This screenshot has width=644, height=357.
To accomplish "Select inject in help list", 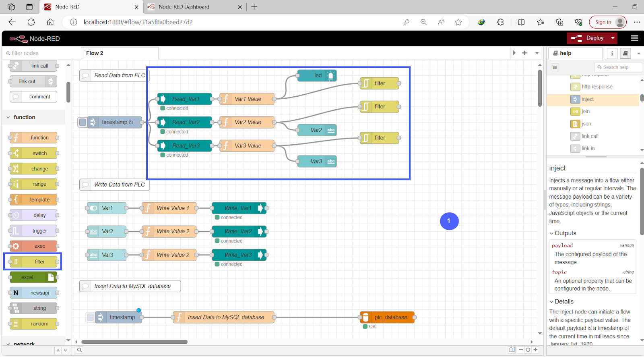I will (592, 99).
